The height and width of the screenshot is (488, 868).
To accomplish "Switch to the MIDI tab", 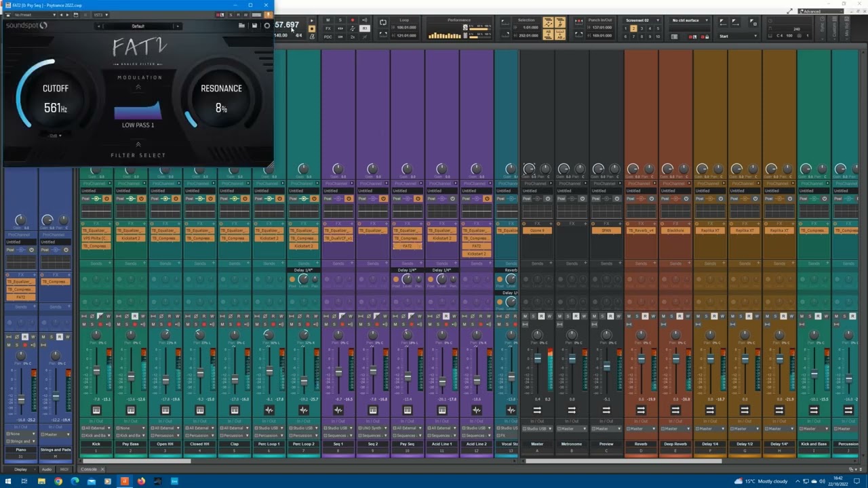I will [x=64, y=469].
